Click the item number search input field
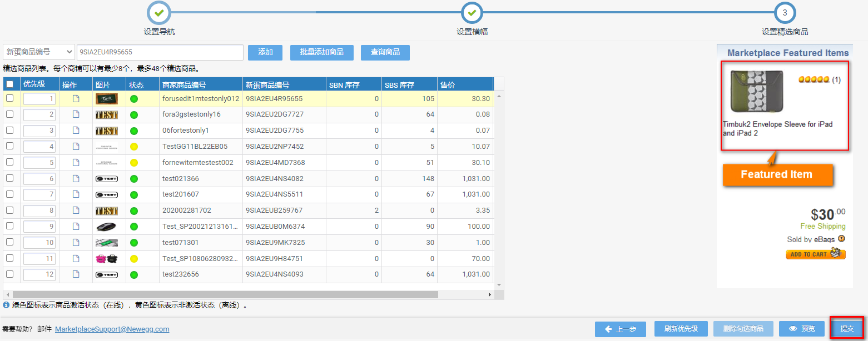This screenshot has height=341, width=868. pos(160,52)
